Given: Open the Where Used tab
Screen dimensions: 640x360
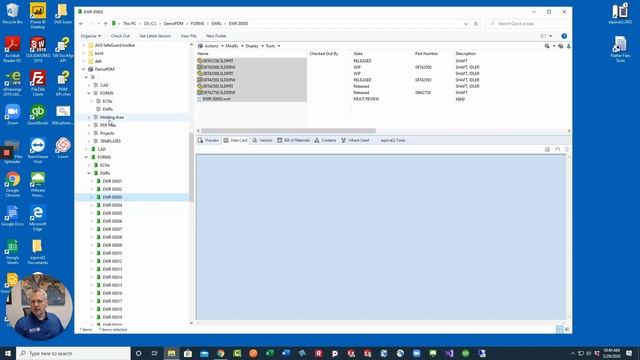Looking at the screenshot, I should coord(355,140).
